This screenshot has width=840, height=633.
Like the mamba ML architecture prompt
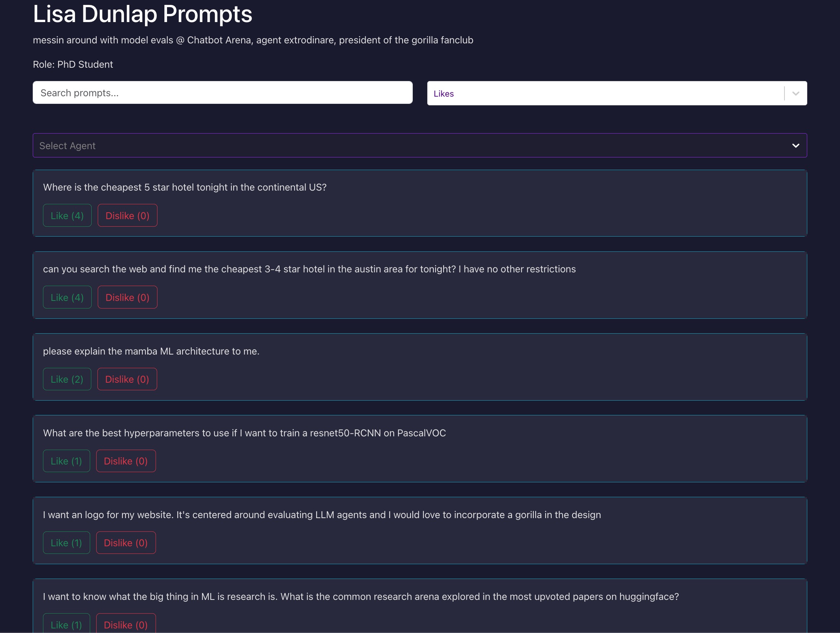coord(67,379)
